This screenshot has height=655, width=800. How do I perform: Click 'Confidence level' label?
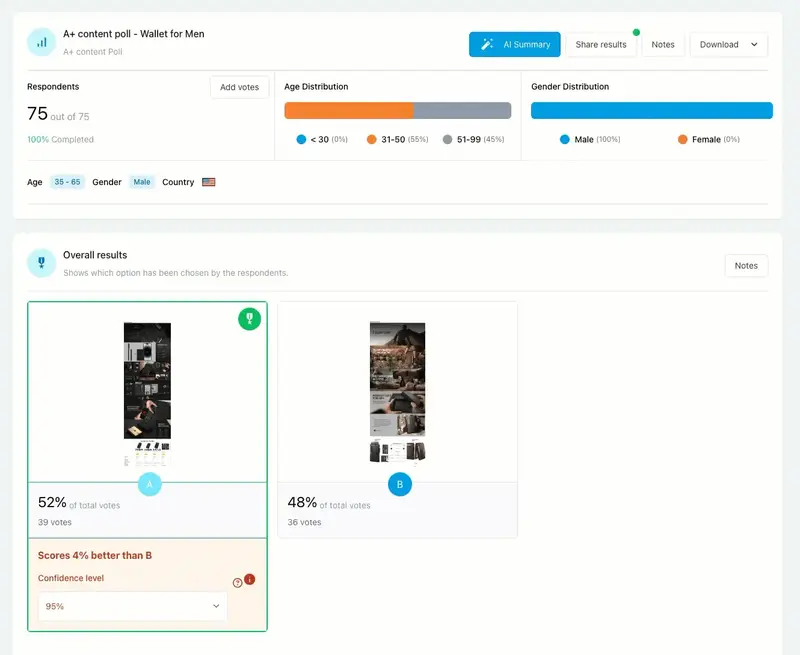71,578
